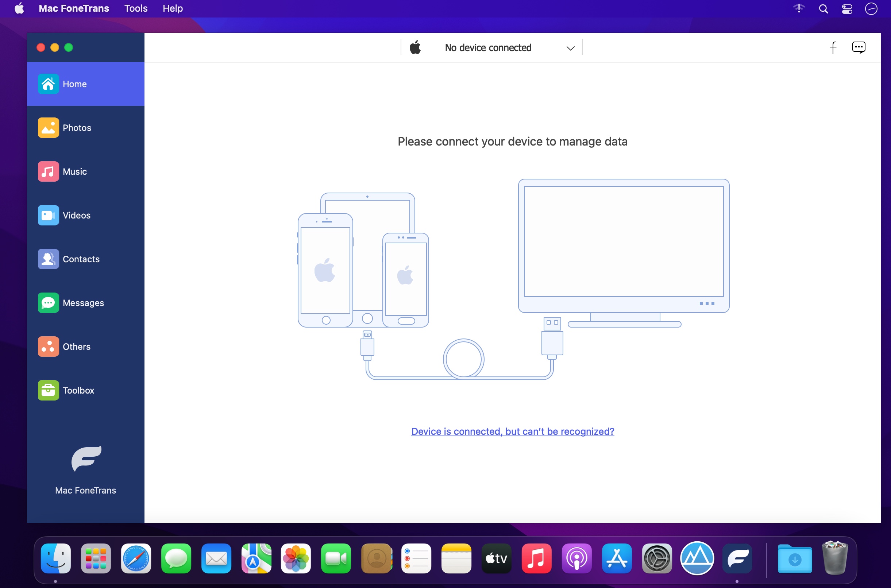Click the Facebook share icon
Viewport: 891px width, 588px height.
pyautogui.click(x=833, y=48)
